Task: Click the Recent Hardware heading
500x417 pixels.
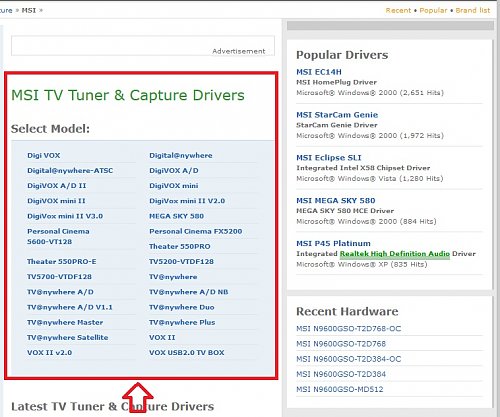Action: pos(347,311)
